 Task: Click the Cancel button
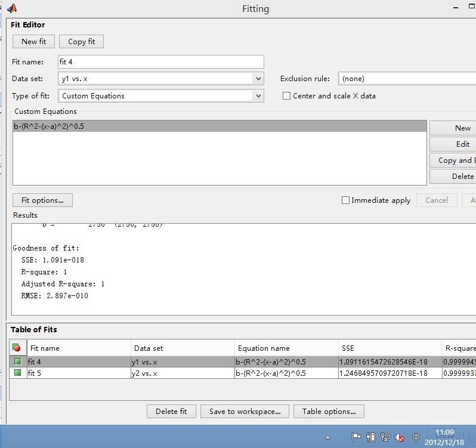point(437,200)
